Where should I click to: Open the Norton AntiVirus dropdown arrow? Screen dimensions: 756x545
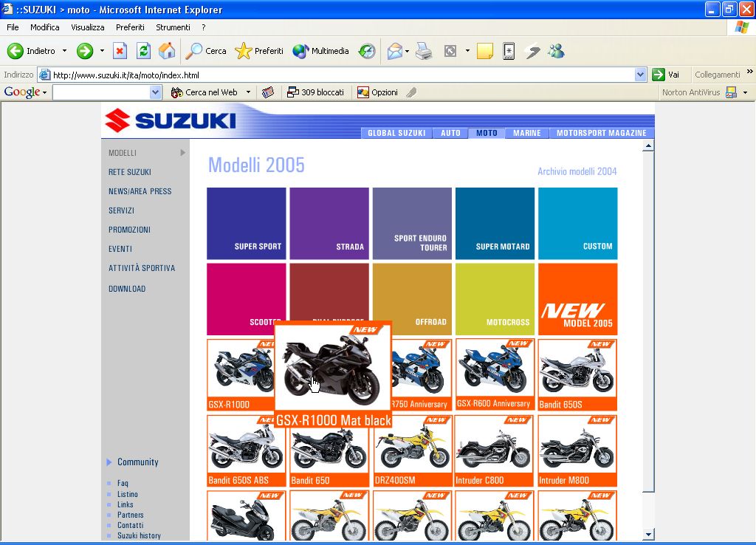(x=746, y=92)
